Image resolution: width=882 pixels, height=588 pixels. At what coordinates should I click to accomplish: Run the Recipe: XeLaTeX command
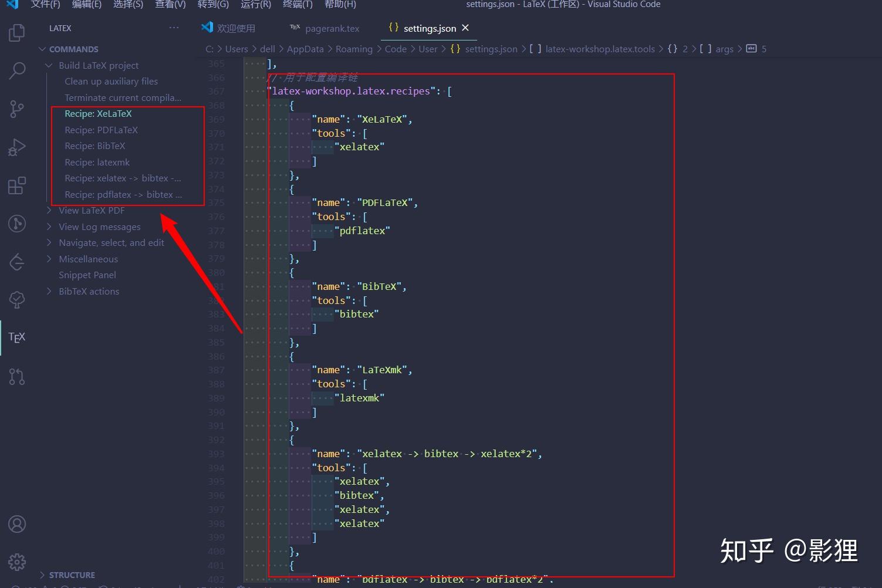point(98,113)
